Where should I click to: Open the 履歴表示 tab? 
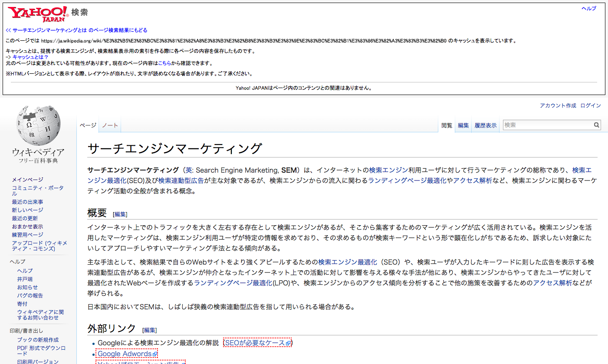click(x=485, y=125)
